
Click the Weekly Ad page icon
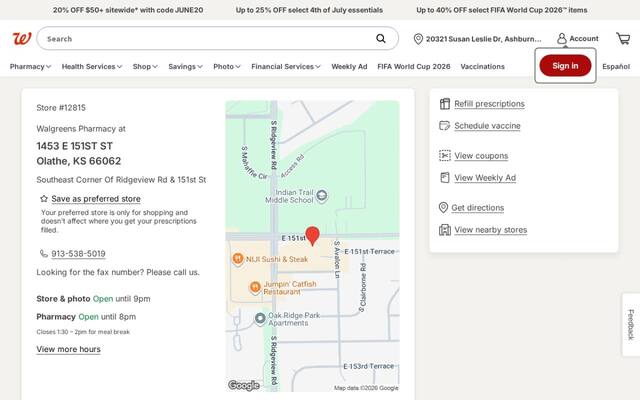444,178
